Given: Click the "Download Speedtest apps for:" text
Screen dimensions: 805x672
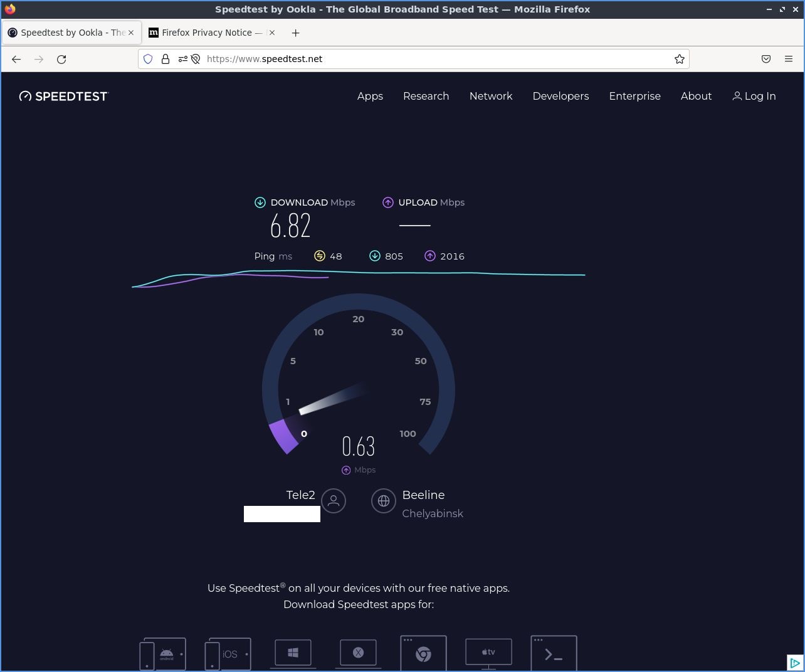Looking at the screenshot, I should [x=359, y=604].
